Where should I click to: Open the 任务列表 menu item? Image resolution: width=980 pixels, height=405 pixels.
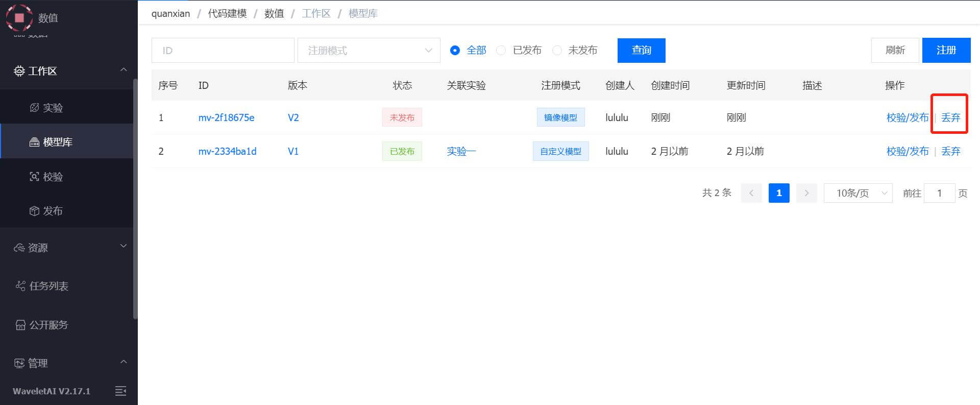[x=66, y=285]
